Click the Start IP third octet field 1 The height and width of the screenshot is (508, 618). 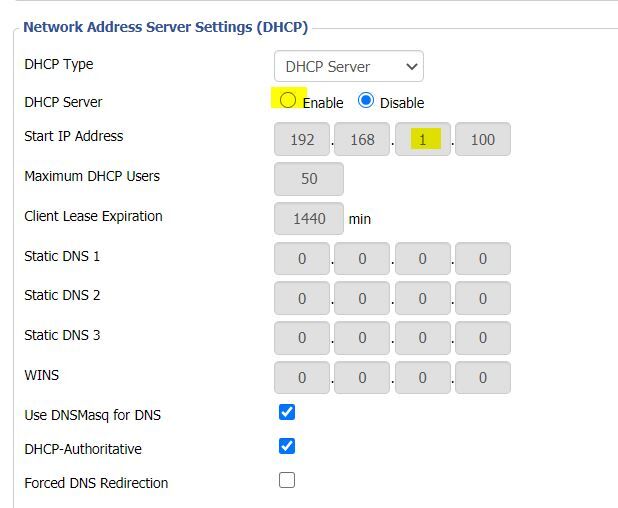[x=423, y=139]
